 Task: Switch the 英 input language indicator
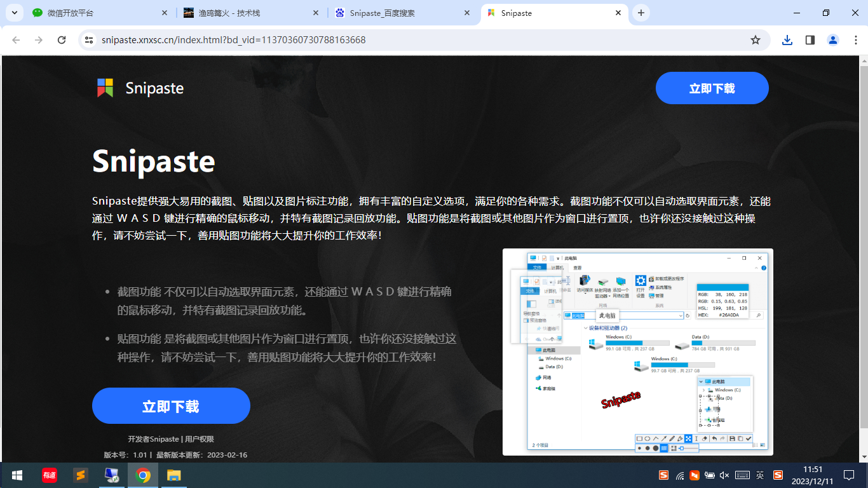(760, 475)
